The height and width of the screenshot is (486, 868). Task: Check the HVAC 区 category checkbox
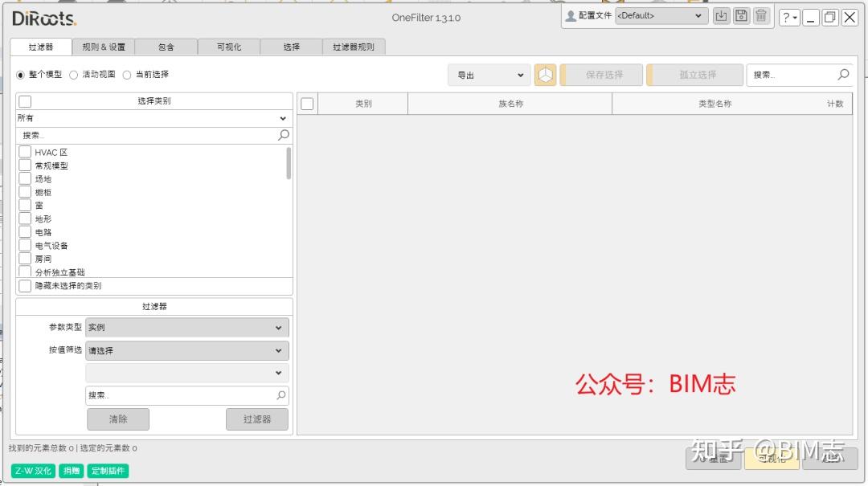pos(23,152)
